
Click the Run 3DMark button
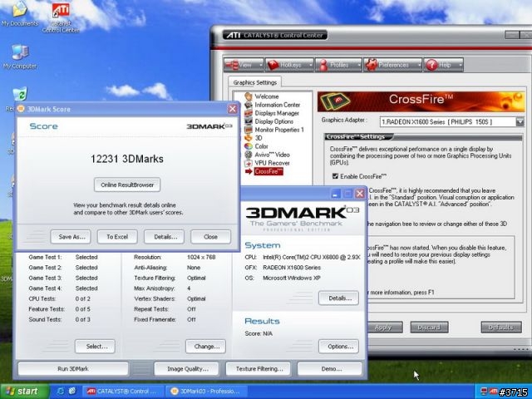pos(73,369)
